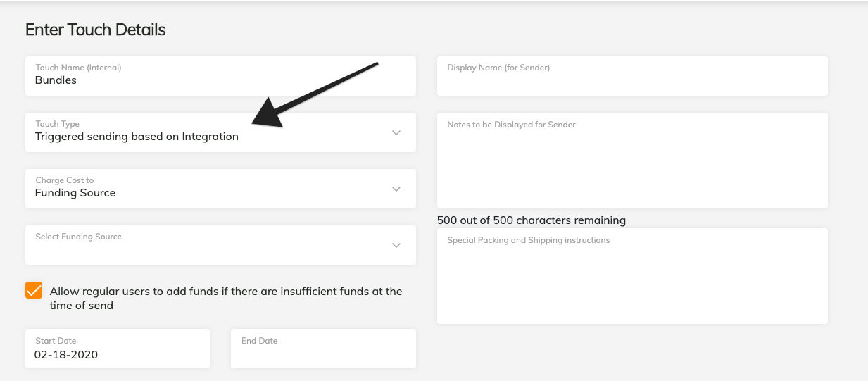The height and width of the screenshot is (381, 868).
Task: Open the Charge Cost to dropdown
Action: pyautogui.click(x=220, y=189)
